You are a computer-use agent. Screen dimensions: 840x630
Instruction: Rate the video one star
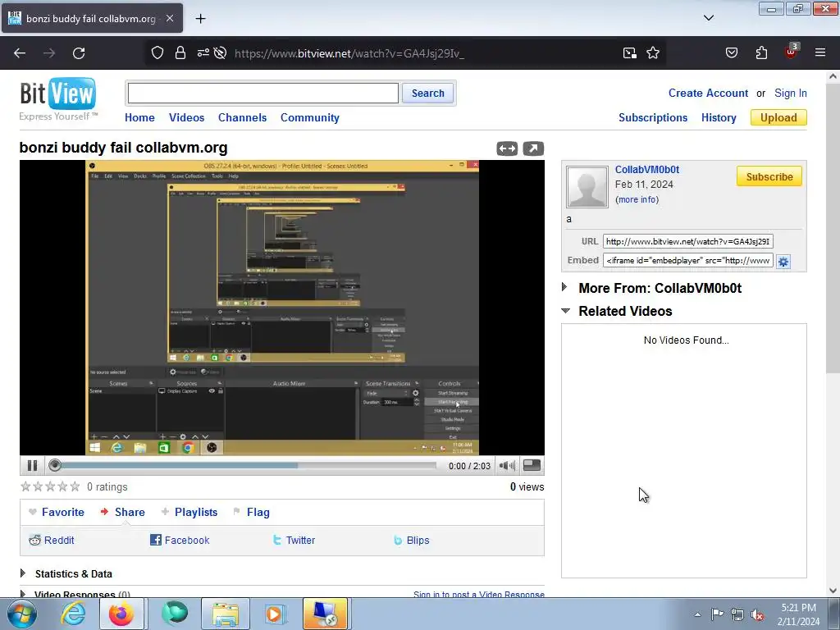pyautogui.click(x=25, y=486)
